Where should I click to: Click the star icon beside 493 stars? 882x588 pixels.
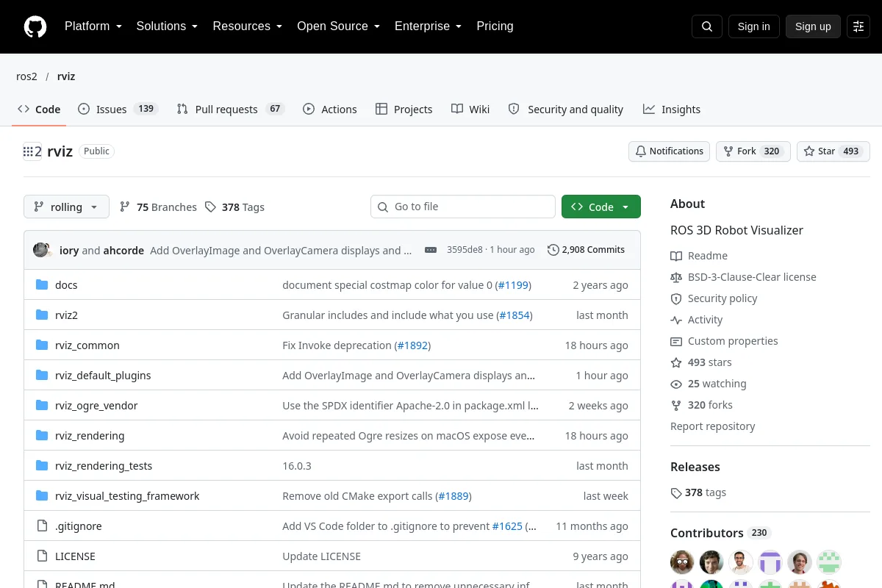[x=676, y=362]
